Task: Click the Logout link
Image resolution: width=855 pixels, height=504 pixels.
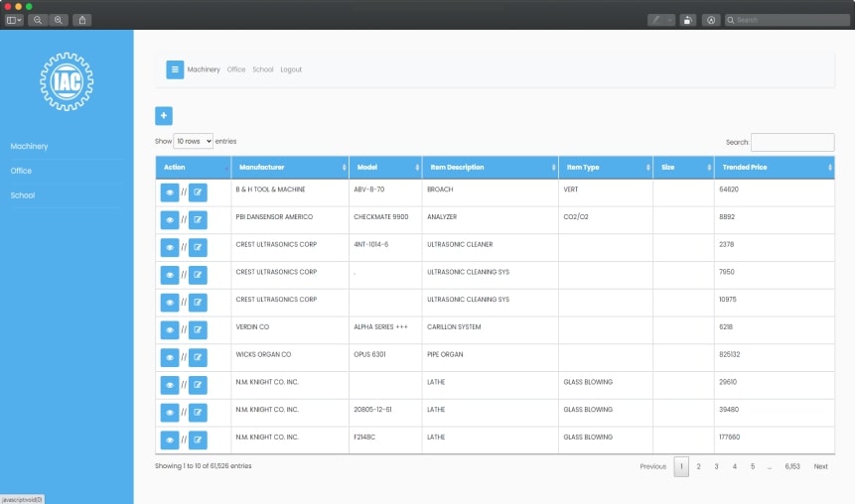Action: click(x=291, y=69)
